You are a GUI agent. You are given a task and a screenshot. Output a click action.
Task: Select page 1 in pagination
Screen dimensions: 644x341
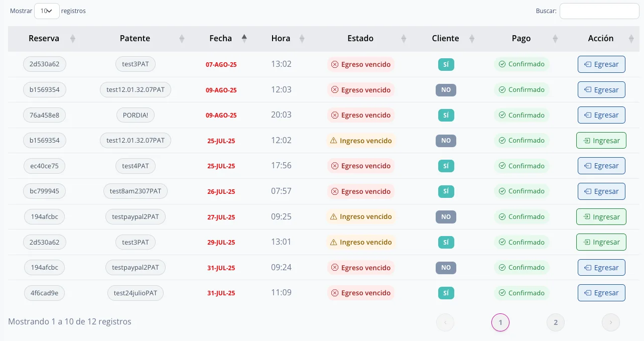(500, 322)
